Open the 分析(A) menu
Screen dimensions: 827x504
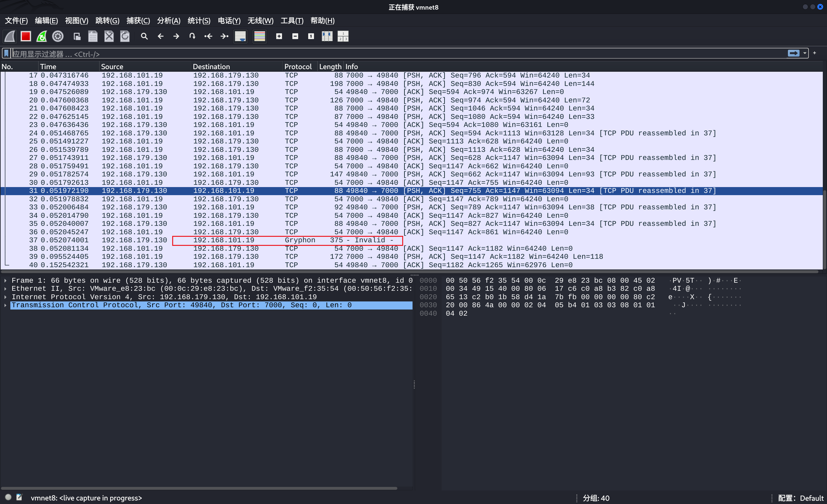point(169,21)
